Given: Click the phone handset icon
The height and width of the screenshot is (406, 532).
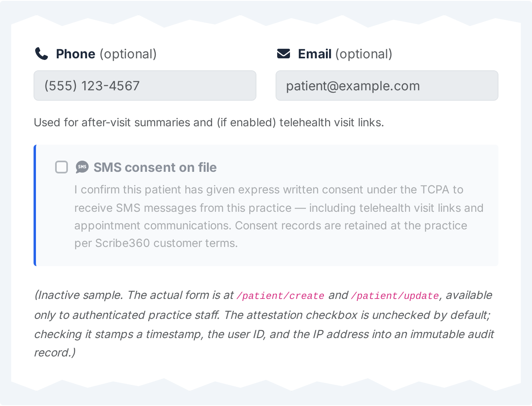Looking at the screenshot, I should click(42, 54).
